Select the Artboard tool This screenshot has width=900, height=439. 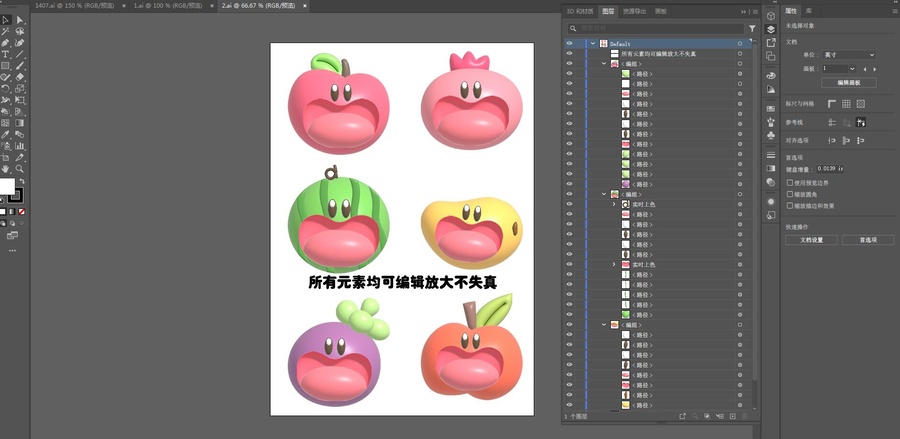coord(5,157)
